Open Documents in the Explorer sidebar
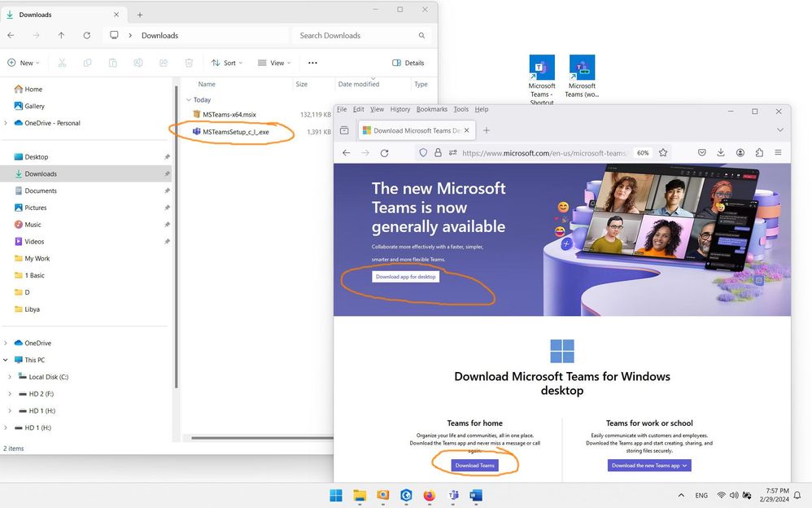Image resolution: width=812 pixels, height=508 pixels. 41,190
